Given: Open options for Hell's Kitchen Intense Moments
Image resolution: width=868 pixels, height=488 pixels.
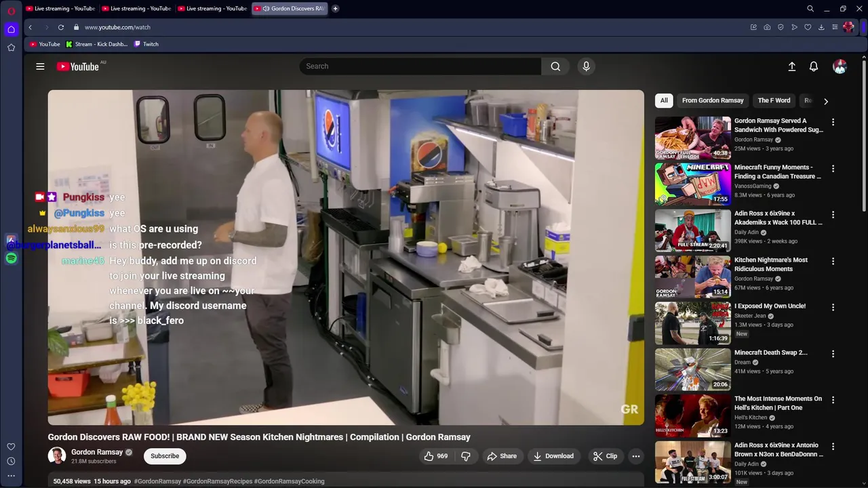Looking at the screenshot, I should tap(833, 400).
